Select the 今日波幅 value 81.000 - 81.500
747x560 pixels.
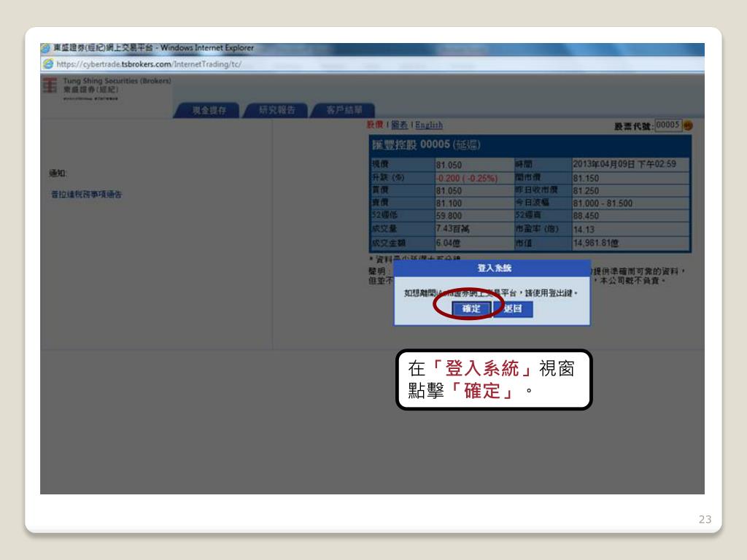pyautogui.click(x=603, y=203)
